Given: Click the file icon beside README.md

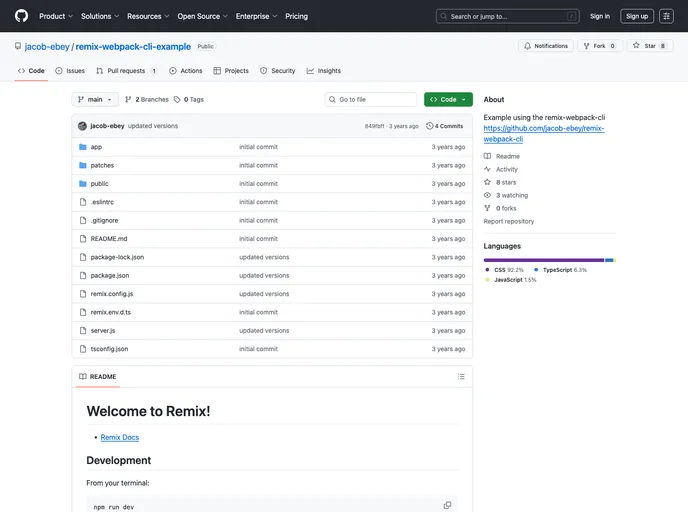Looking at the screenshot, I should [x=82, y=239].
